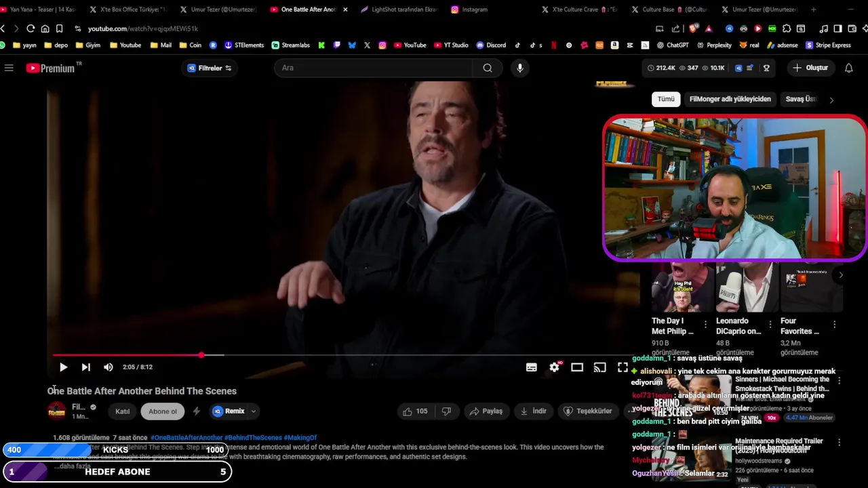Open the YT Studio bookmark

click(x=450, y=45)
